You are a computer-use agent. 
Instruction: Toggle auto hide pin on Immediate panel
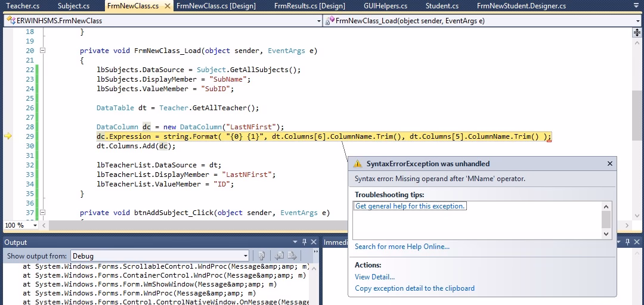coord(627,242)
